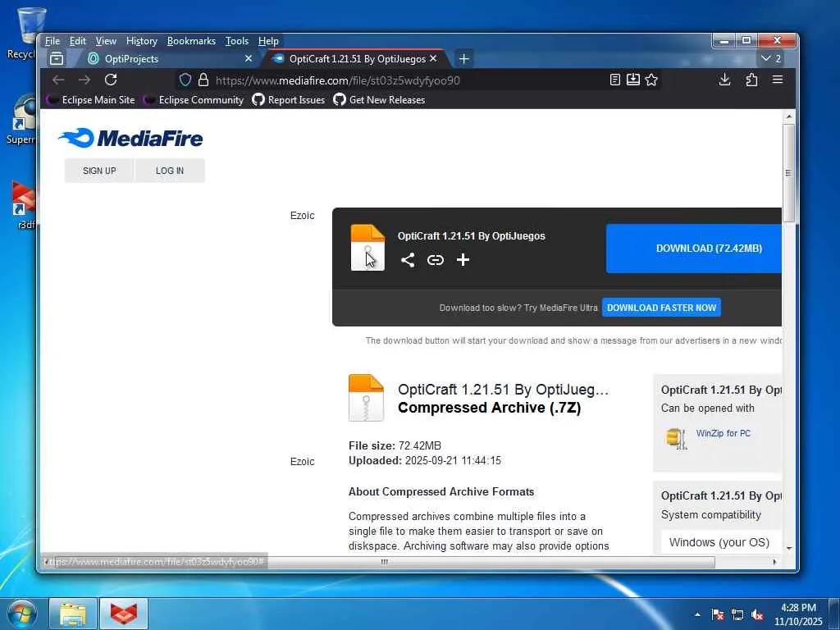
Task: Open the Help menu
Action: pos(268,41)
